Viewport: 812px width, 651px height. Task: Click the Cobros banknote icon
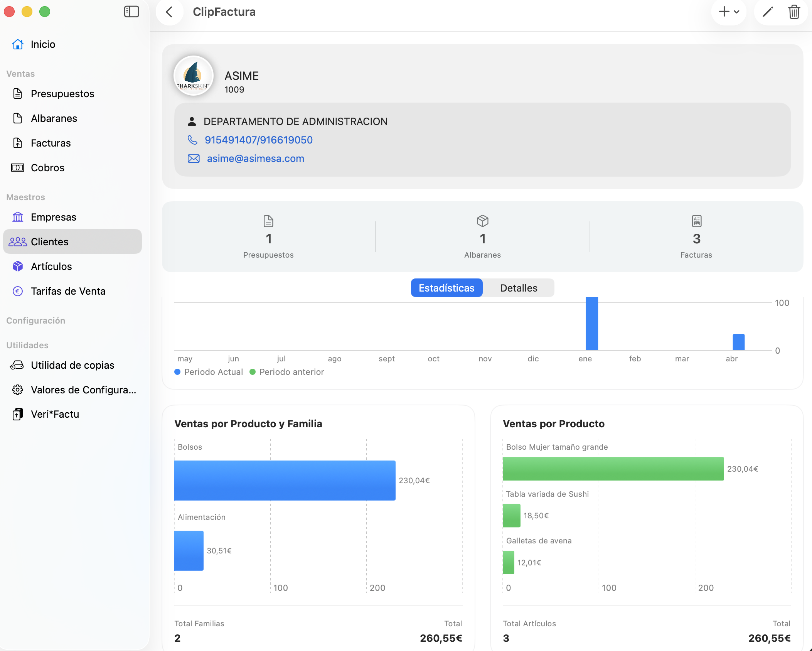(18, 168)
